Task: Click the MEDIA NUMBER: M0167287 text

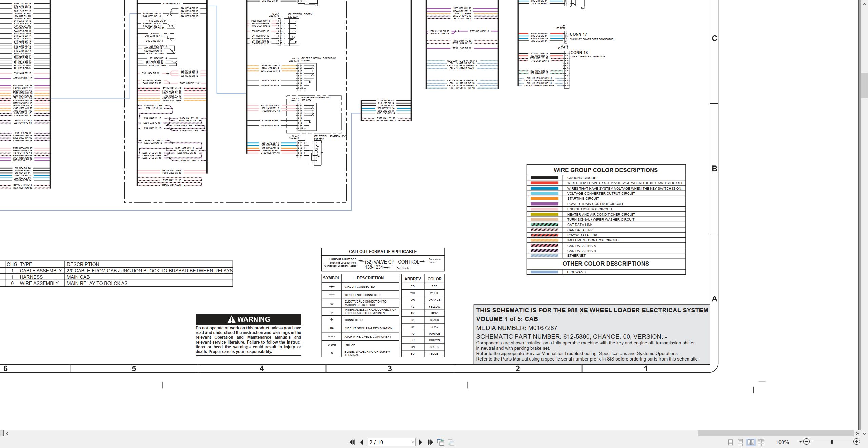Action: [x=516, y=328]
